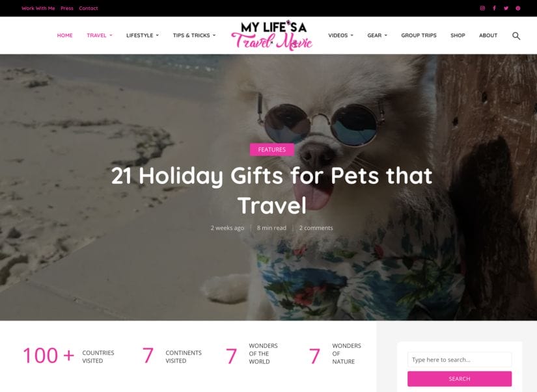Open the About menu item
Screen dimensions: 537x392
pos(488,35)
